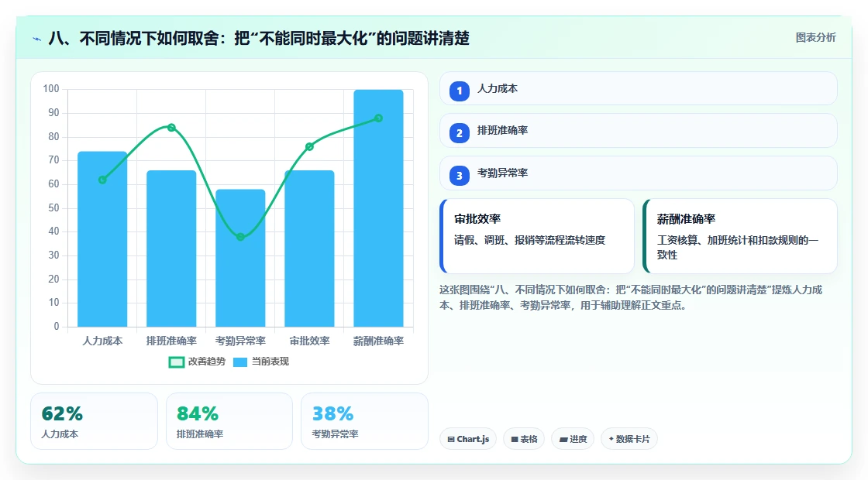Image resolution: width=868 pixels, height=480 pixels.
Task: Select the 考勤异常率 list item
Action: click(639, 173)
